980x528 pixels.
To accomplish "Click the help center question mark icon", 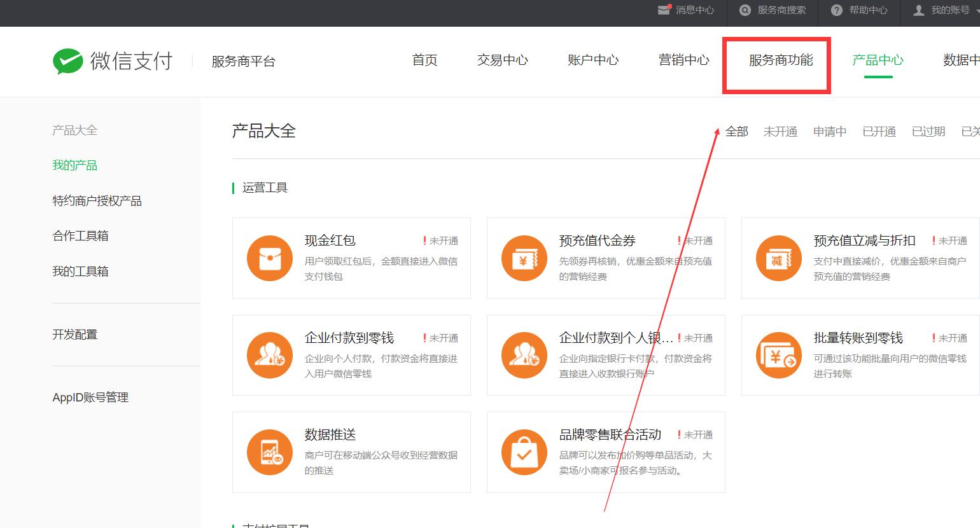I will click(837, 10).
